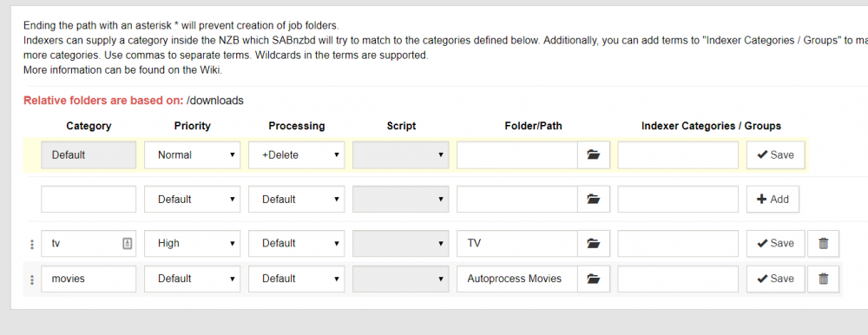
Task: Grab the drag handle of the movies row
Action: click(32, 279)
